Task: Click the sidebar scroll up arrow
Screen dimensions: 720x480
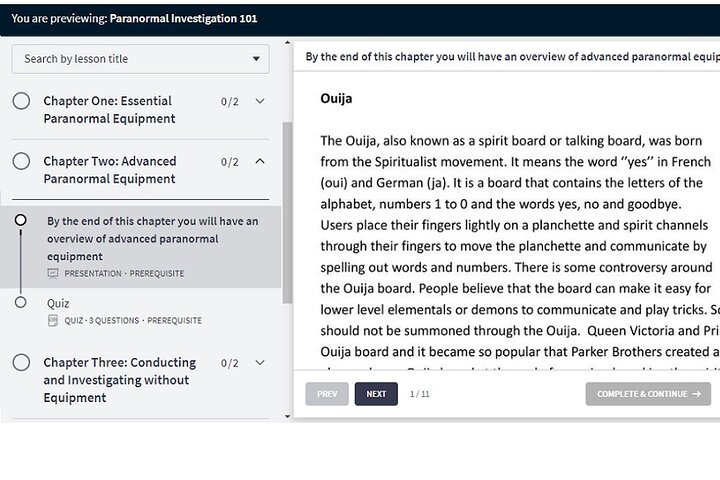Action: point(287,43)
